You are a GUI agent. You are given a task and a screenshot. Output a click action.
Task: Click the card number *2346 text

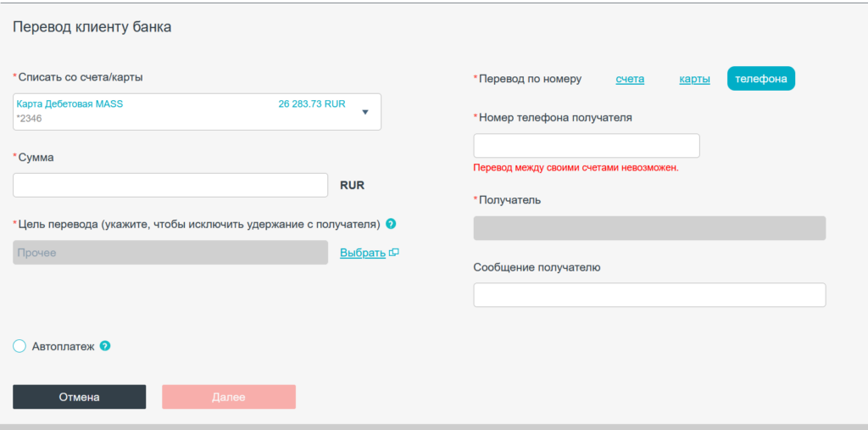coord(30,119)
